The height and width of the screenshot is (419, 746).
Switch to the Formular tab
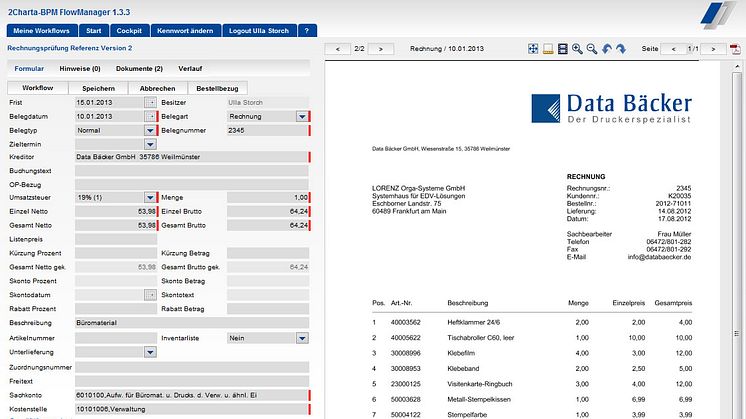tap(29, 68)
